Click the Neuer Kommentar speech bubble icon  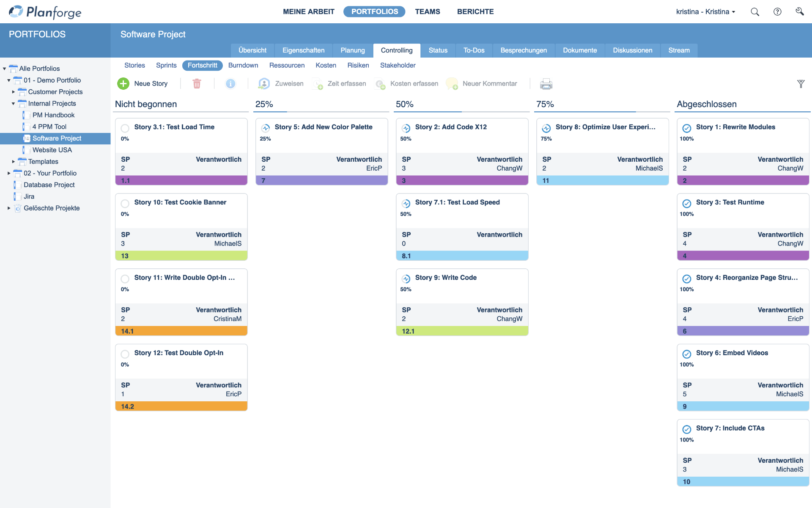452,84
